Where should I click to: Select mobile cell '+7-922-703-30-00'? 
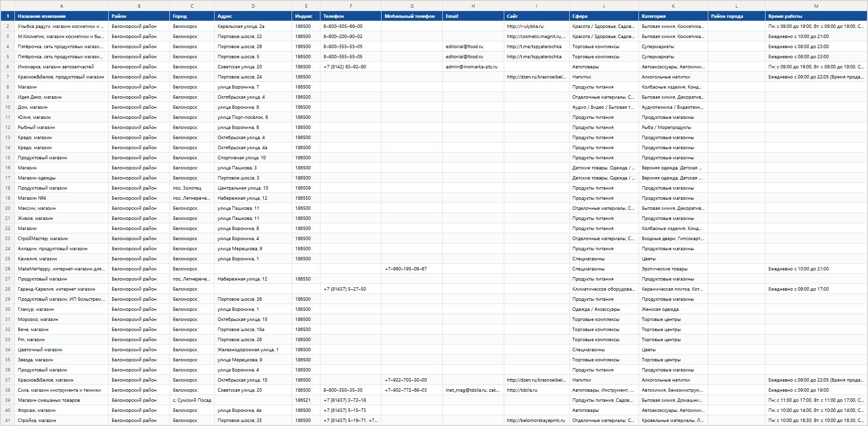[x=412, y=380]
